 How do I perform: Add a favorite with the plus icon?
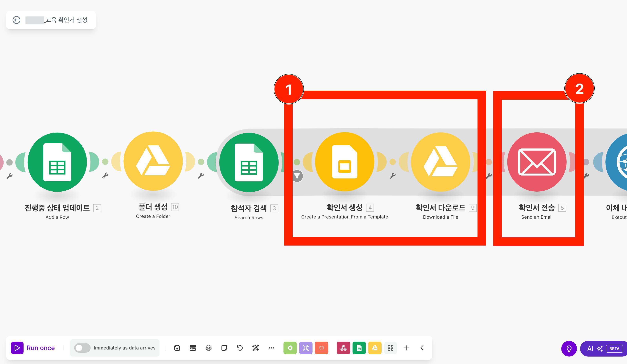pyautogui.click(x=406, y=348)
